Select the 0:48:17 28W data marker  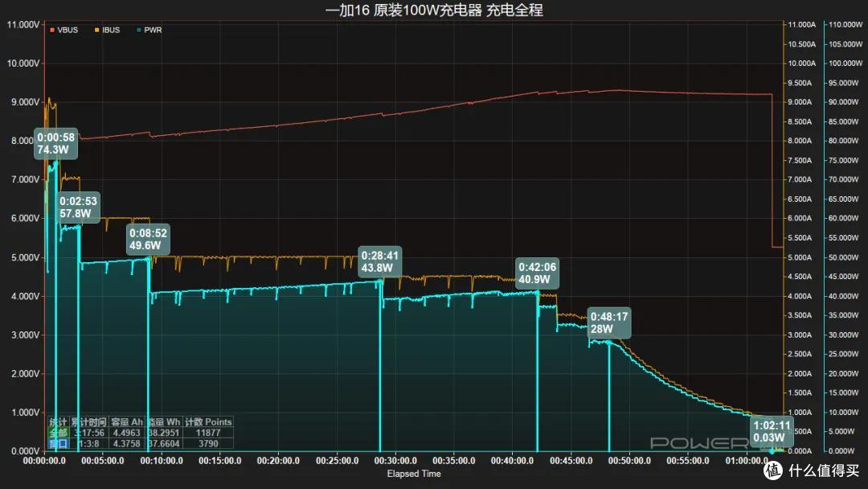609,323
